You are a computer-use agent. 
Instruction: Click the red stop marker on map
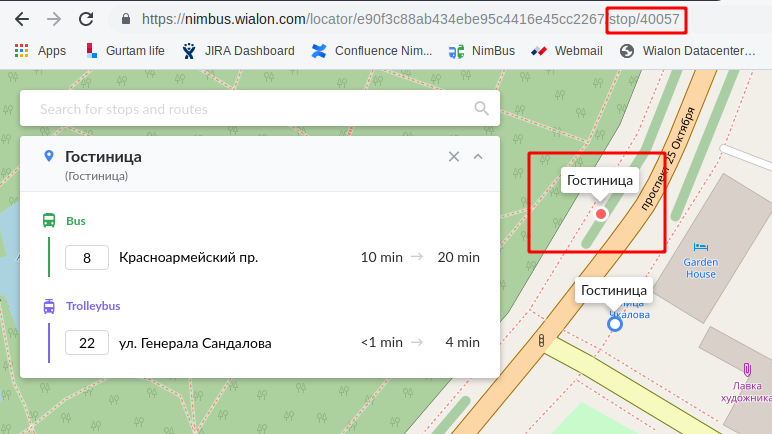tap(601, 214)
